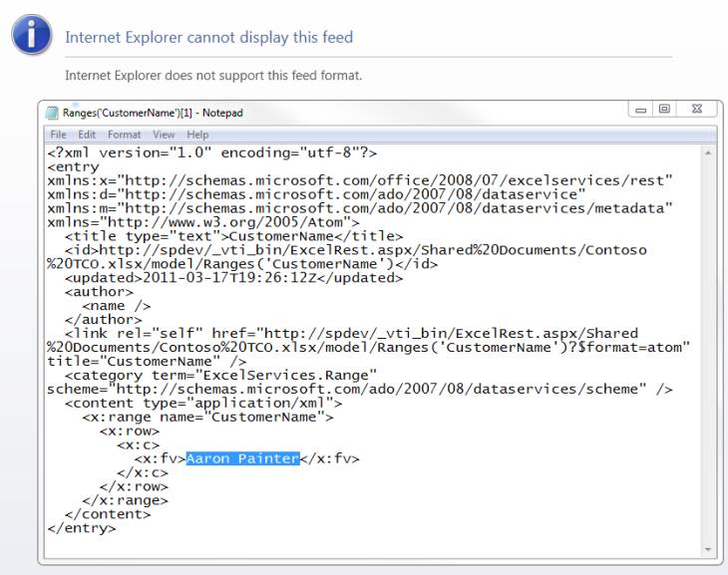Minimize the Notepad window
728x575 pixels.
(x=640, y=110)
